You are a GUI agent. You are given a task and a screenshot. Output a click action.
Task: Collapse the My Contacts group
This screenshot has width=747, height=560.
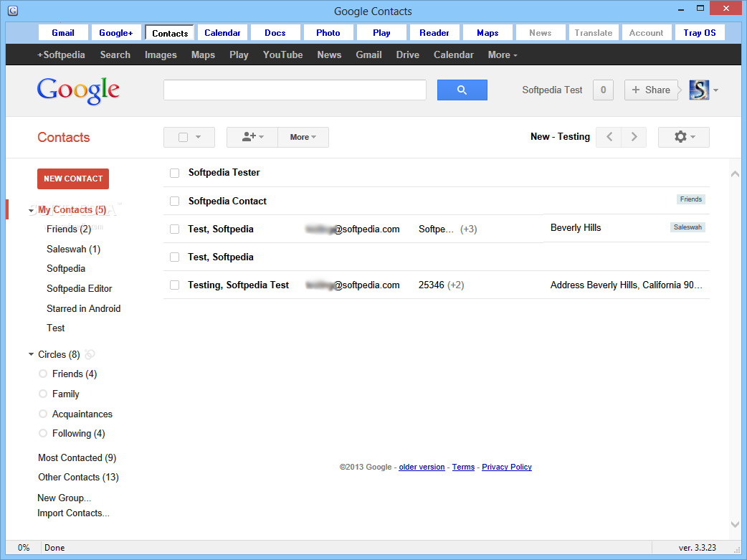point(31,210)
